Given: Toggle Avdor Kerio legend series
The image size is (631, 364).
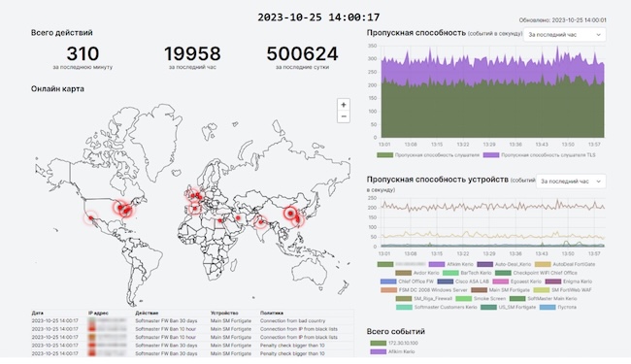Looking at the screenshot, I should tap(416, 273).
